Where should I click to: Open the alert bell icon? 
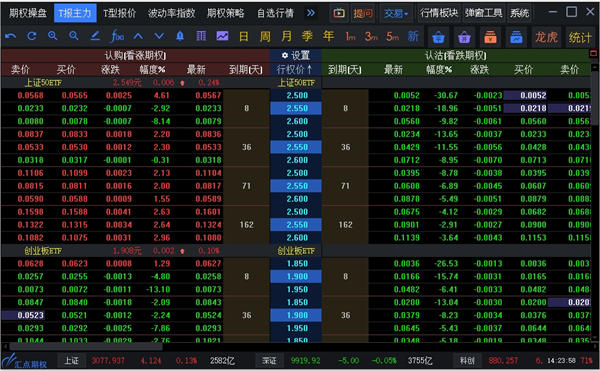tap(180, 36)
